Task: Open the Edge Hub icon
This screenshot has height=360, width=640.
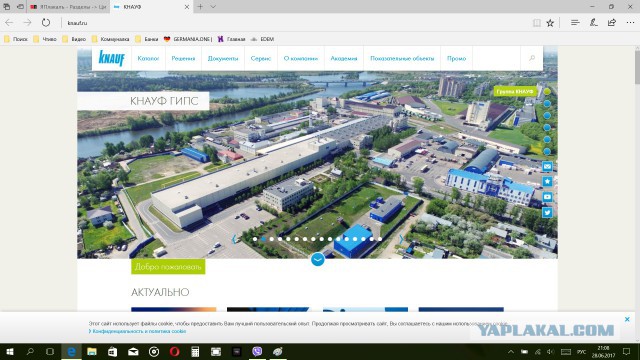Action: pyautogui.click(x=575, y=23)
